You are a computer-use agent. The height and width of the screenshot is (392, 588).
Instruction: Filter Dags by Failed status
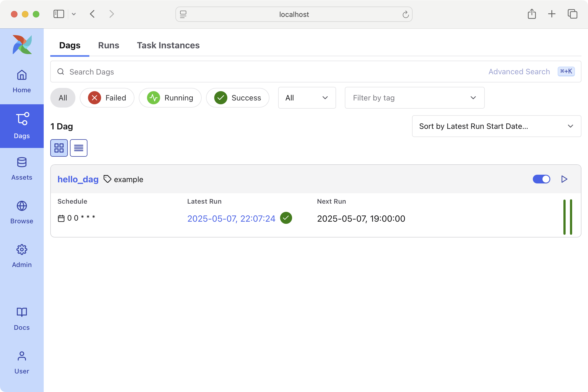pos(107,98)
